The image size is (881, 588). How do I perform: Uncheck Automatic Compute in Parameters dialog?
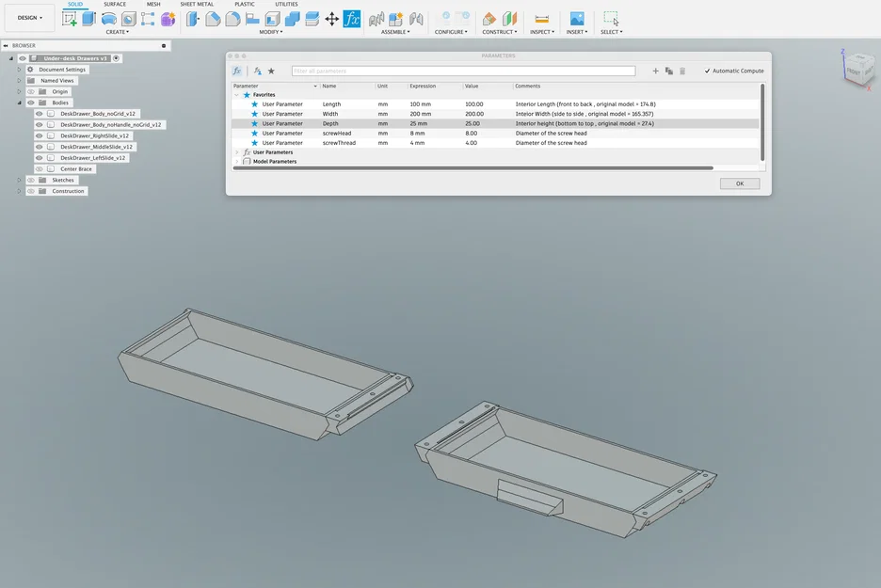709,70
